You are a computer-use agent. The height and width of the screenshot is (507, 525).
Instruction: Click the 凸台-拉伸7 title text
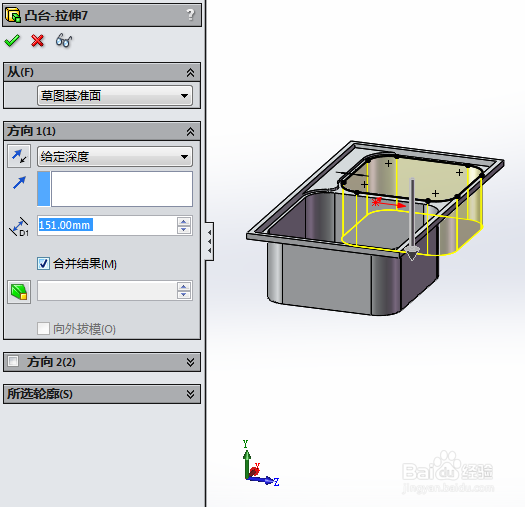(56, 15)
